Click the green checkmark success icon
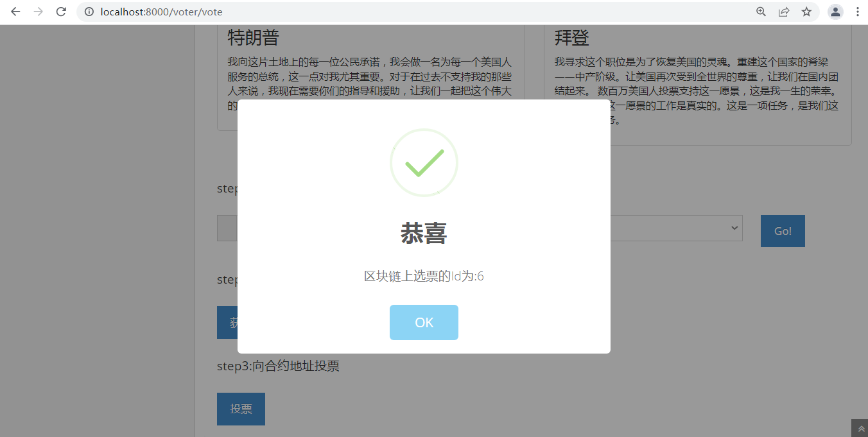 click(424, 162)
